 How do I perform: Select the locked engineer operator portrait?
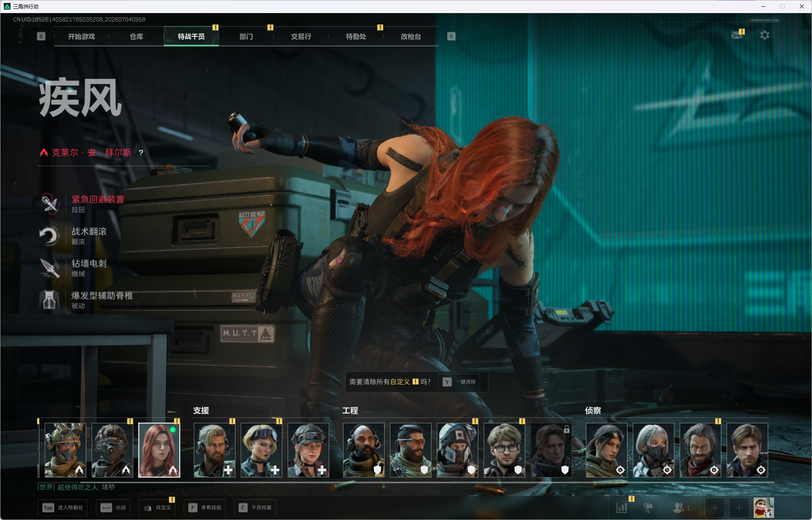(551, 450)
